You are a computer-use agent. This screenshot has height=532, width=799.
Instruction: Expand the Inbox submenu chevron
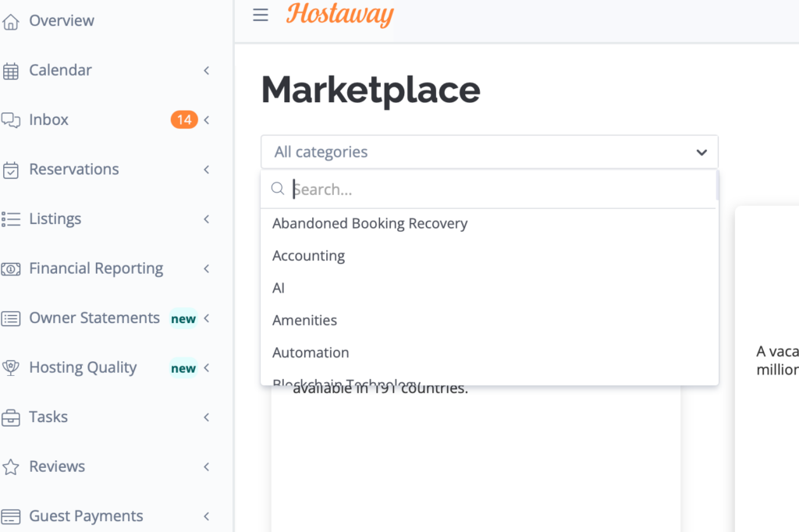click(x=206, y=120)
